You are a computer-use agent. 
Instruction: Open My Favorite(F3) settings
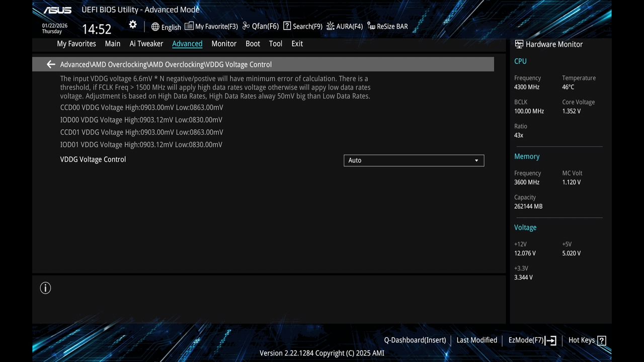pyautogui.click(x=211, y=26)
